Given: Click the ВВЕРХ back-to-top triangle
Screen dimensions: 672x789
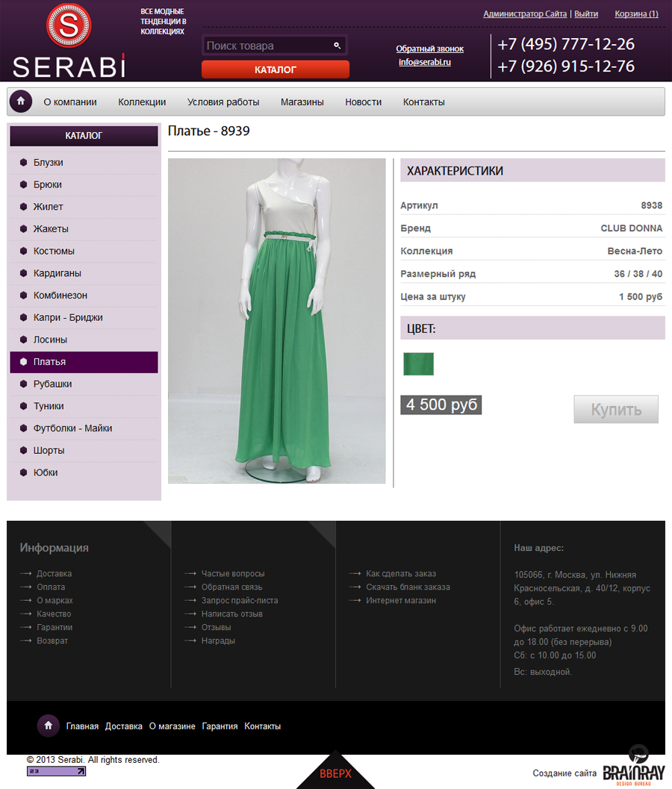Looking at the screenshot, I should [x=335, y=771].
